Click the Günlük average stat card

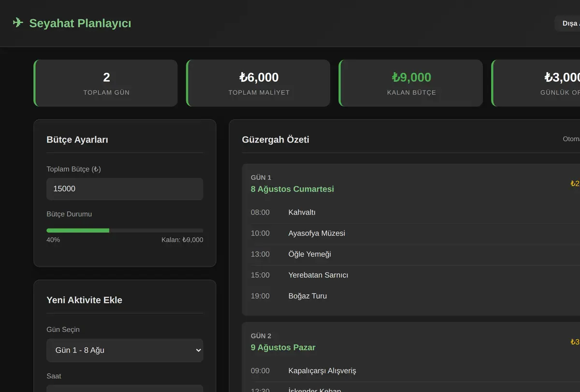(536, 83)
